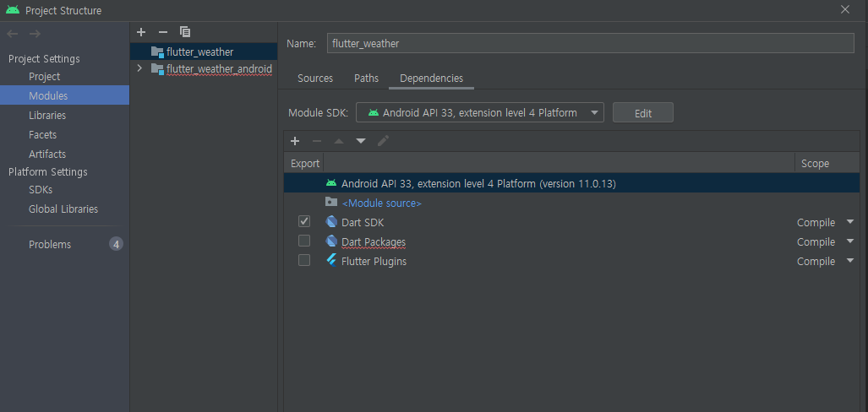Click the Module source folder icon
Viewport: 868px width, 412px height.
pyautogui.click(x=331, y=202)
